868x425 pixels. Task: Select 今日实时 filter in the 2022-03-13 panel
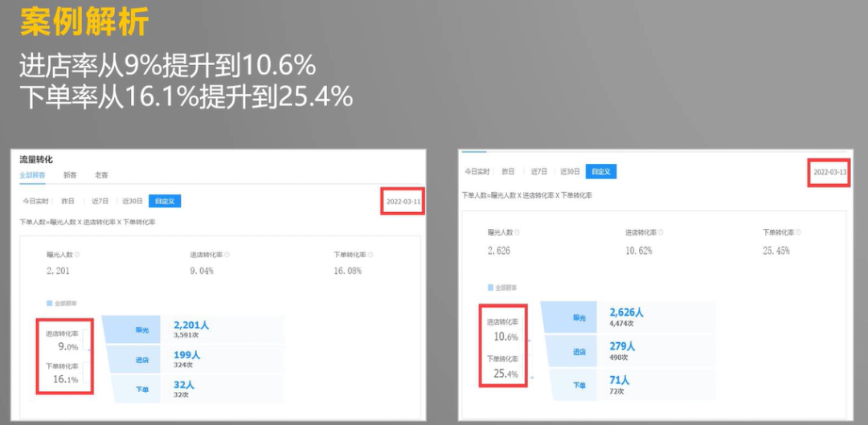477,172
